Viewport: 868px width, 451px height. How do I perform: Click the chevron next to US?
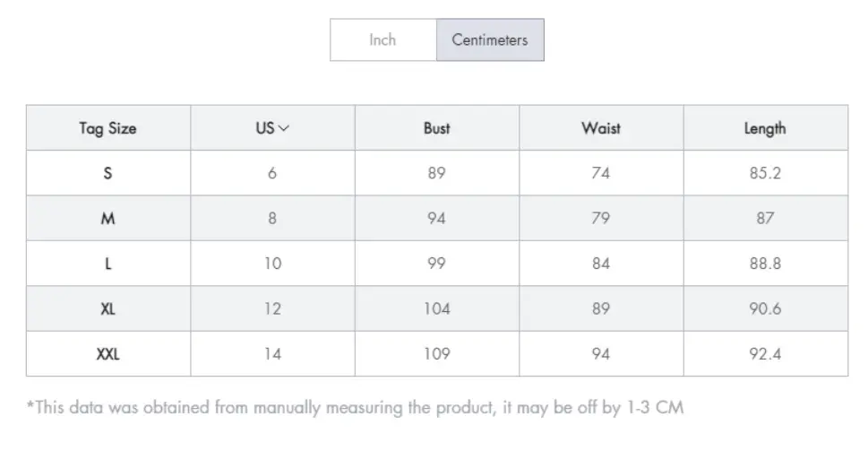click(284, 128)
